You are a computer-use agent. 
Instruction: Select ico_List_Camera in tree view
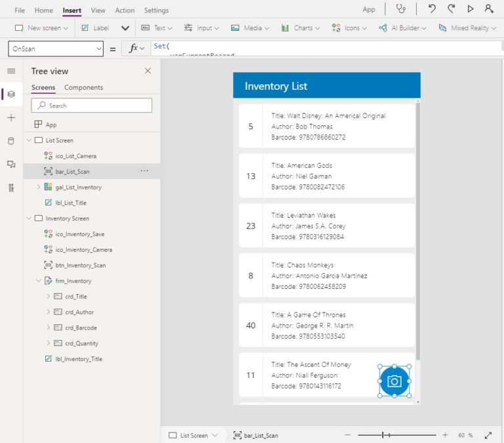point(75,156)
